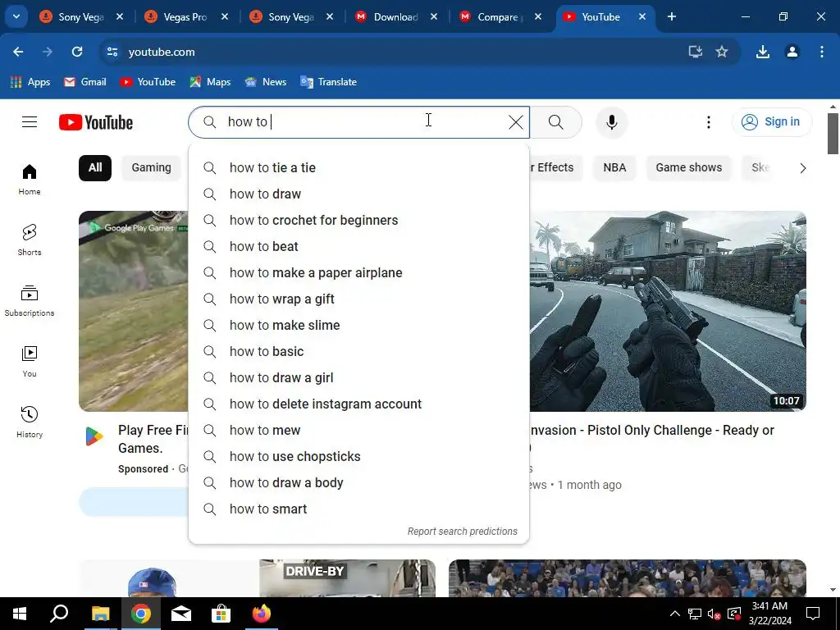The image size is (840, 630).
Task: Show hidden system tray icons
Action: (x=674, y=614)
